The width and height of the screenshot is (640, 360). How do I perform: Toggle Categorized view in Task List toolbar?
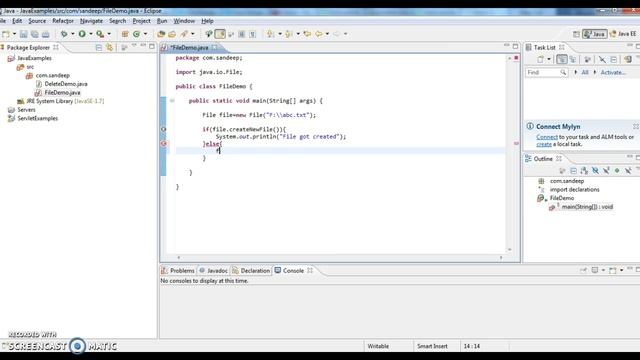point(562,60)
